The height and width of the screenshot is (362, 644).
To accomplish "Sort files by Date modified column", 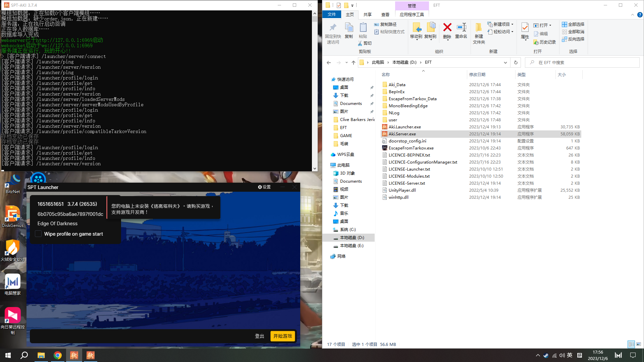I will [477, 74].
